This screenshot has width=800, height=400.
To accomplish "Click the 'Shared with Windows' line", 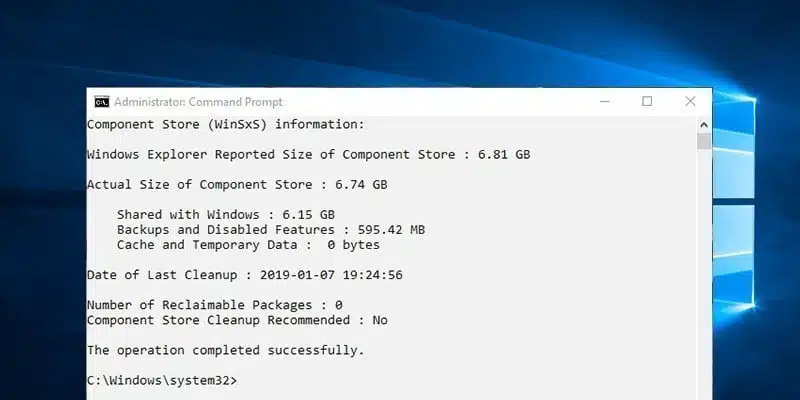I will coord(226,215).
